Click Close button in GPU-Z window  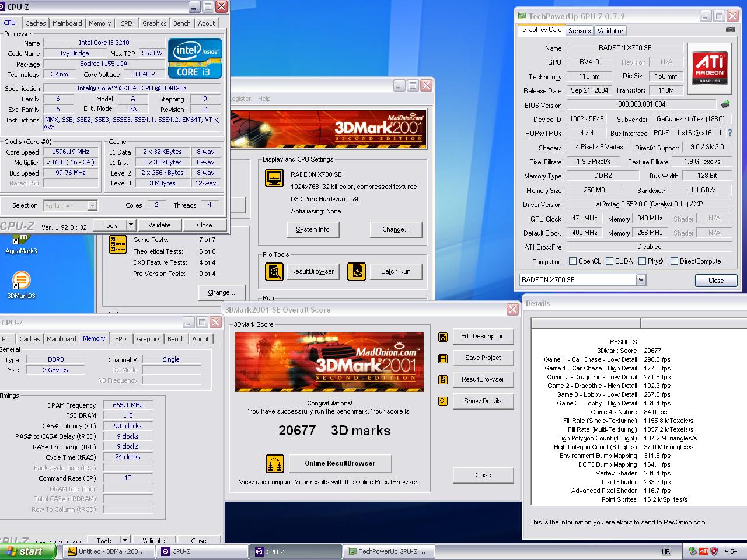click(x=716, y=281)
